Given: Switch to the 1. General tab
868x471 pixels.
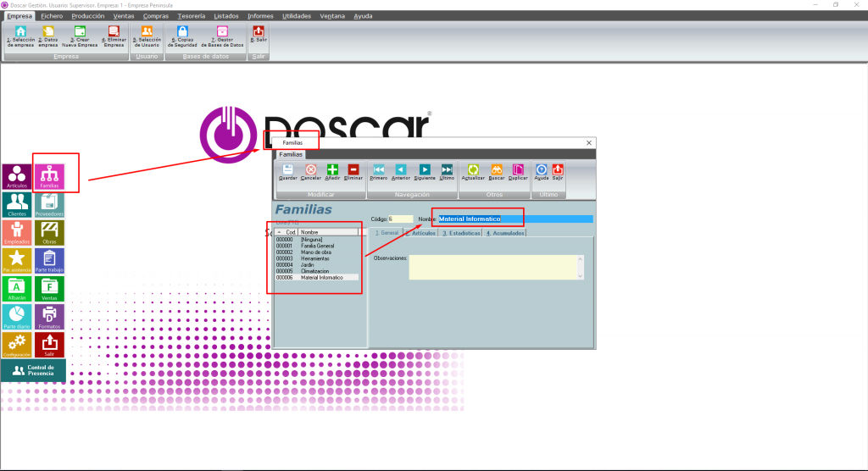Looking at the screenshot, I should [x=387, y=233].
